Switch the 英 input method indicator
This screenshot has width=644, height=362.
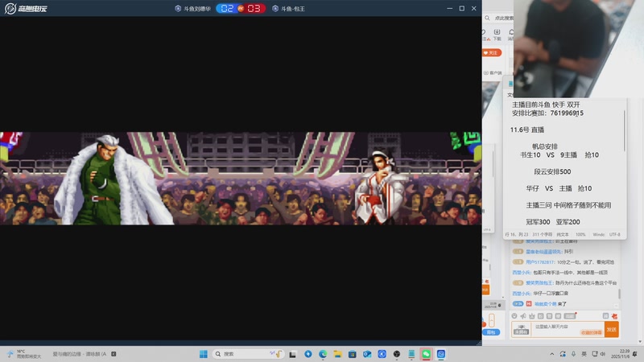click(584, 354)
